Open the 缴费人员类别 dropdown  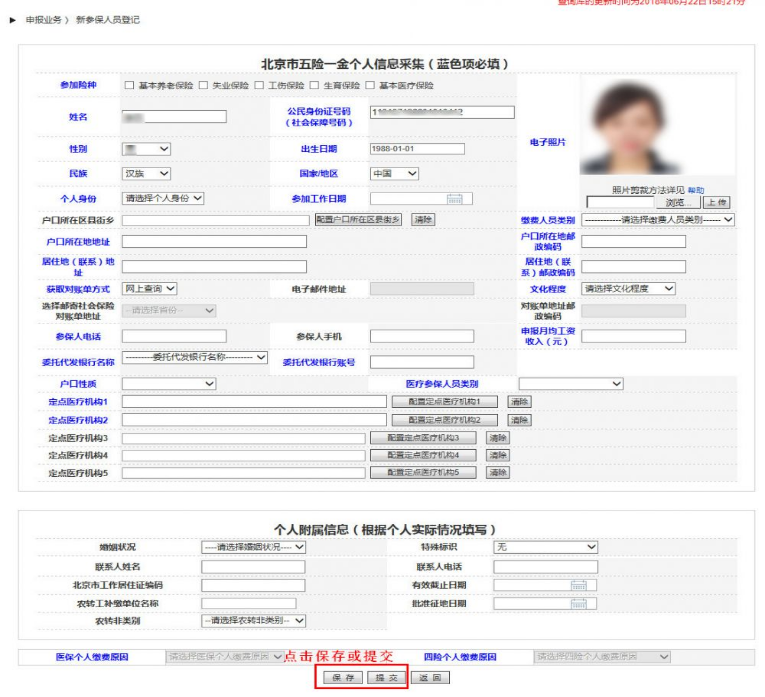click(658, 219)
